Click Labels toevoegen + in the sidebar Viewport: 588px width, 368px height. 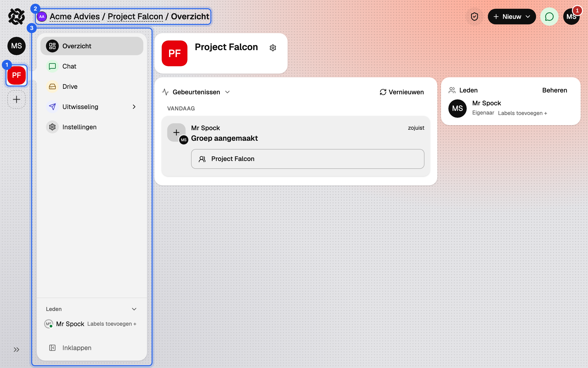point(112,324)
